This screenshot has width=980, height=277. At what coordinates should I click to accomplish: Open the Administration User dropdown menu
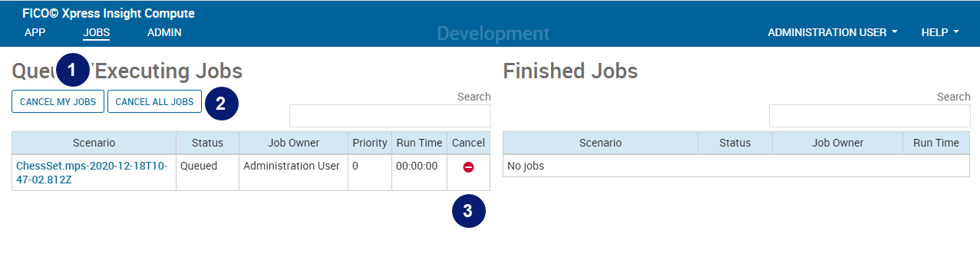(833, 32)
